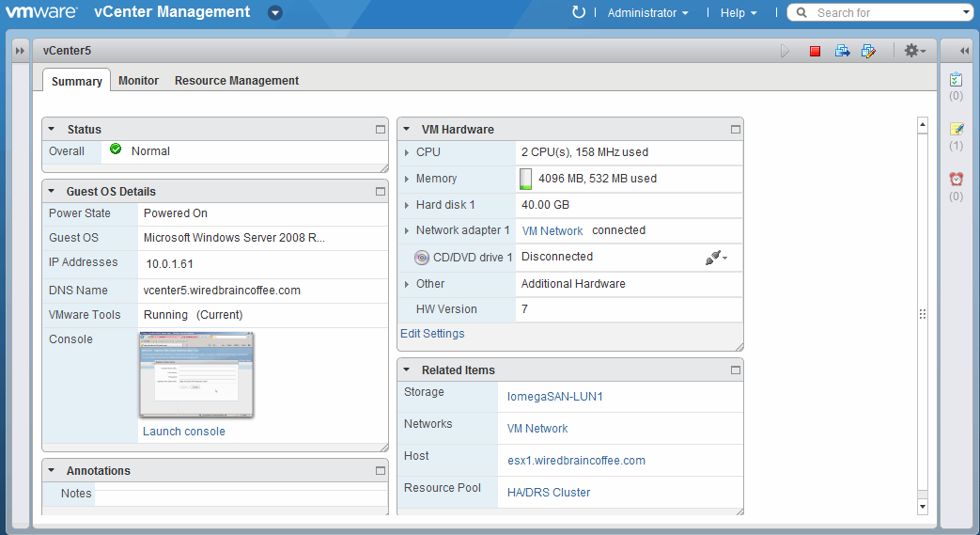Maximize the VM Hardware panel

coord(736,129)
